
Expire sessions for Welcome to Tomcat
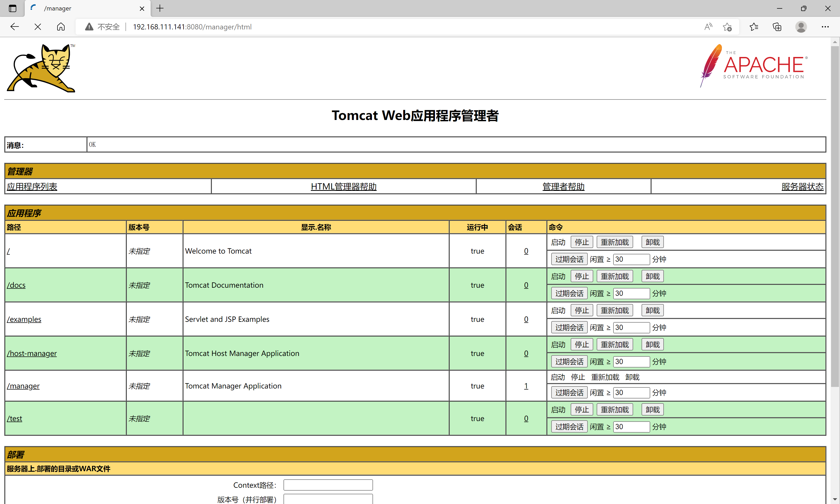coord(569,259)
